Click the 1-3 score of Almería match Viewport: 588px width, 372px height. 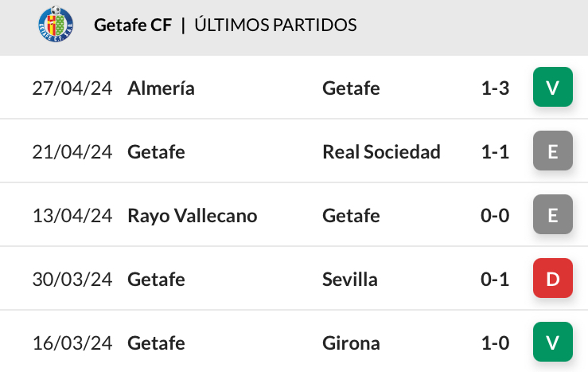(496, 88)
